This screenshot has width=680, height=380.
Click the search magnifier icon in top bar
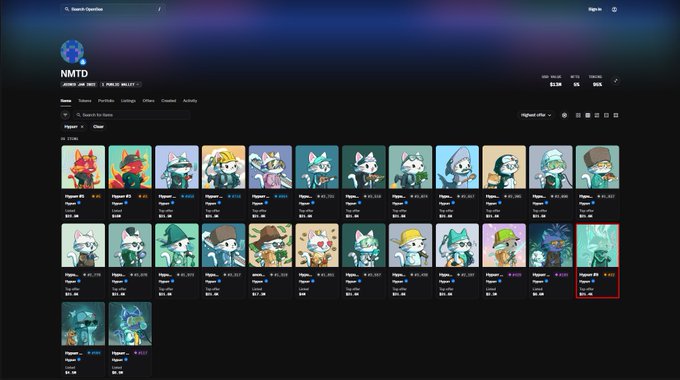67,9
